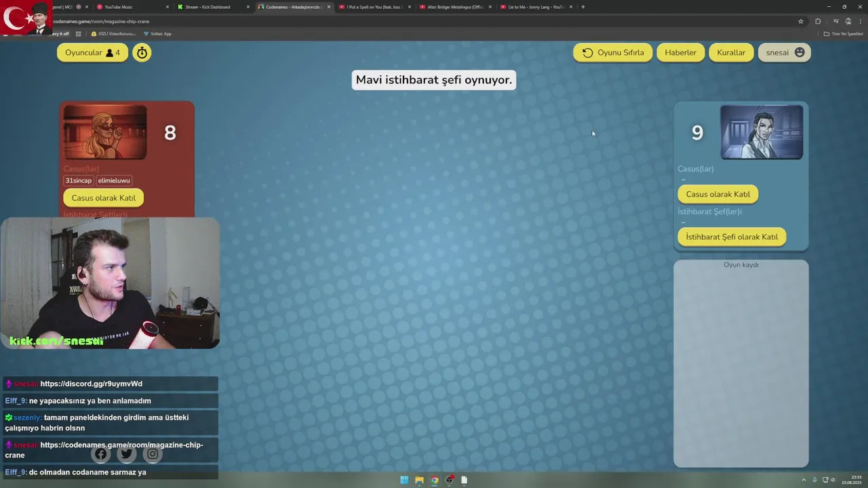Close the YouTube Music tab
Image resolution: width=868 pixels, height=488 pixels.
pos(167,7)
